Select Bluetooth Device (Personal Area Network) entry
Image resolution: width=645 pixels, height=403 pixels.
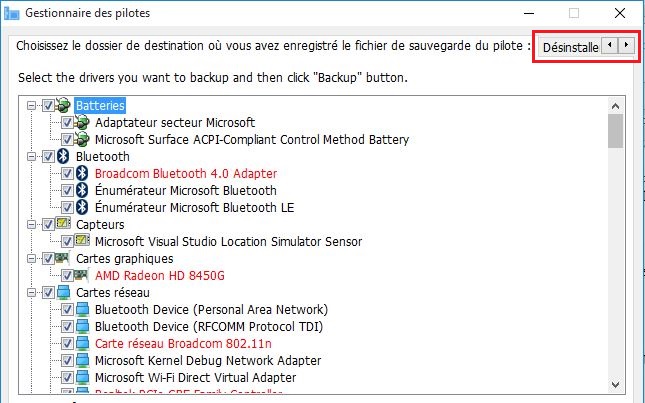(211, 309)
